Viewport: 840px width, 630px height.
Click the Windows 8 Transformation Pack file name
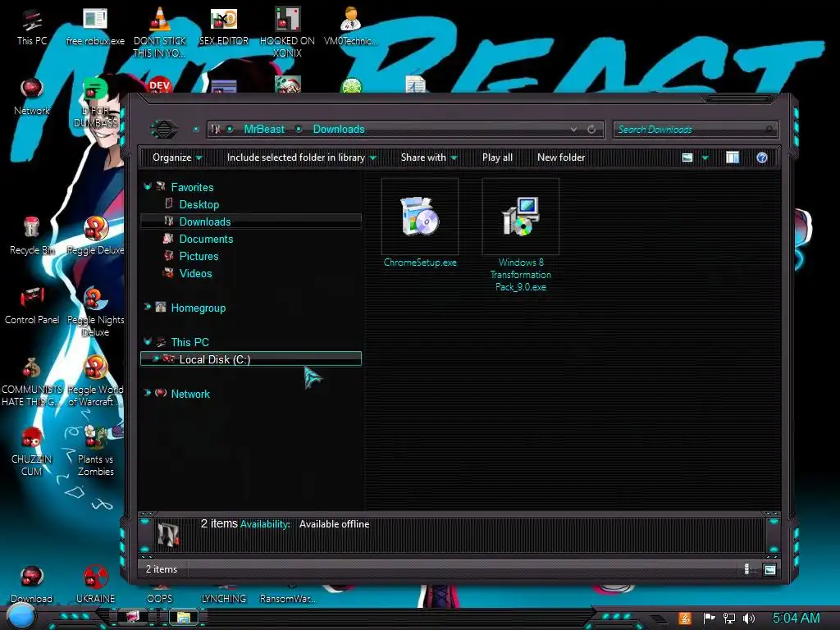pyautogui.click(x=521, y=274)
